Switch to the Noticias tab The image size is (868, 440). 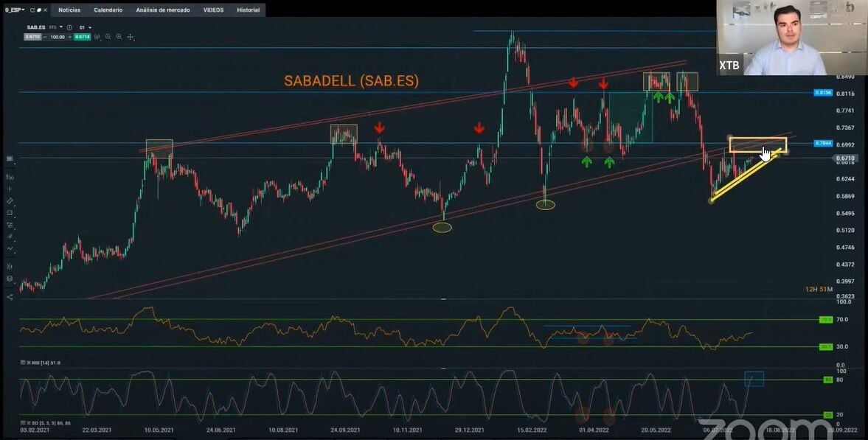69,10
